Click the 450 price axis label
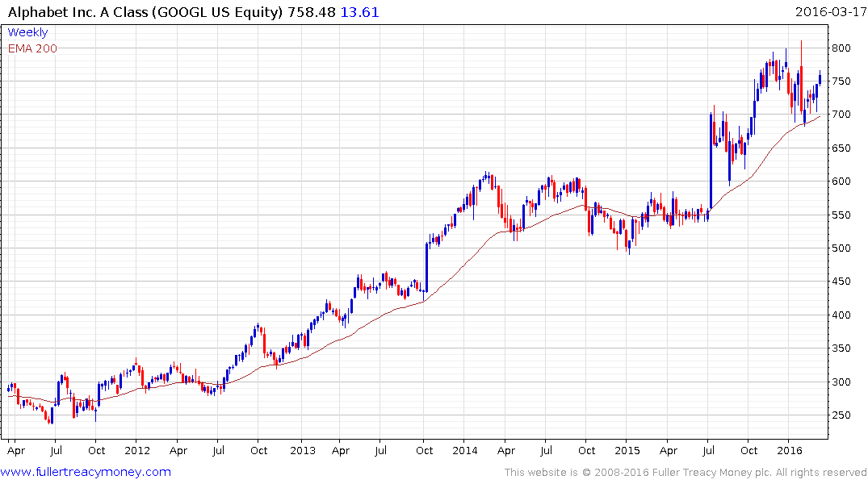The image size is (868, 484). click(x=841, y=282)
